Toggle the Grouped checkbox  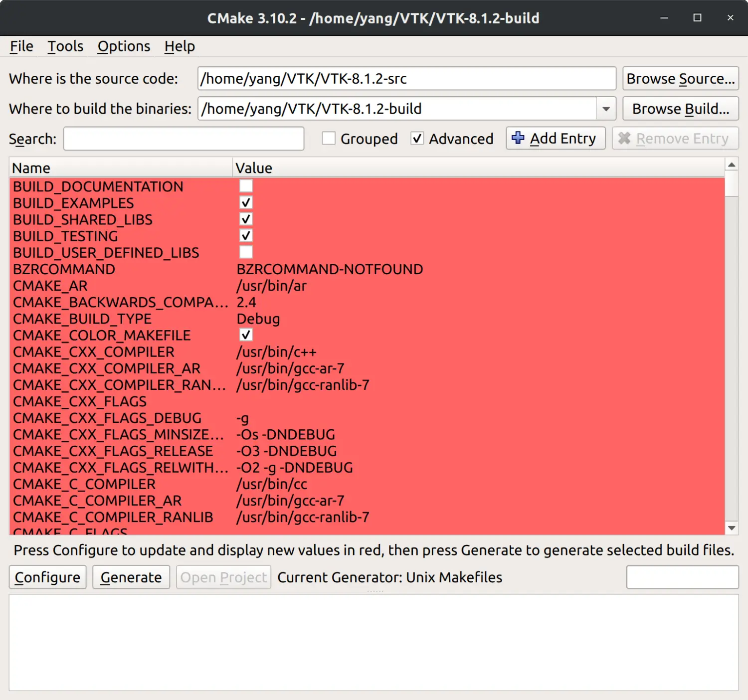(329, 138)
